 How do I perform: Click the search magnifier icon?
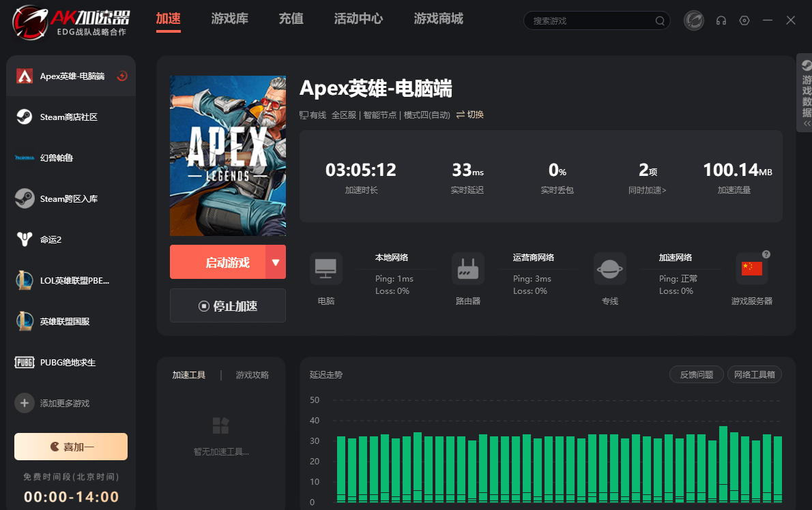(x=660, y=20)
